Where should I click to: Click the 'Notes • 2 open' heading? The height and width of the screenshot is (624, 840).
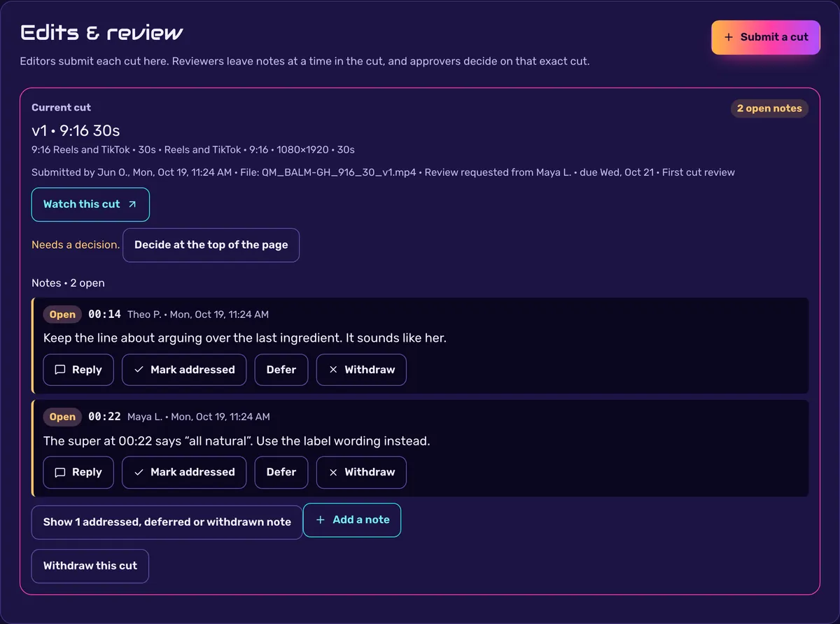tap(68, 283)
